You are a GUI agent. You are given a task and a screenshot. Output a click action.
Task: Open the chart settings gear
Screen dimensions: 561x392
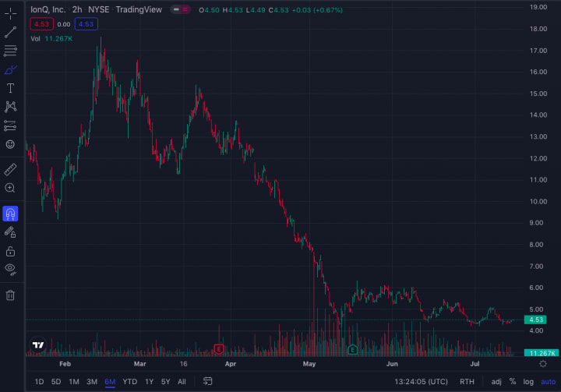click(x=543, y=364)
